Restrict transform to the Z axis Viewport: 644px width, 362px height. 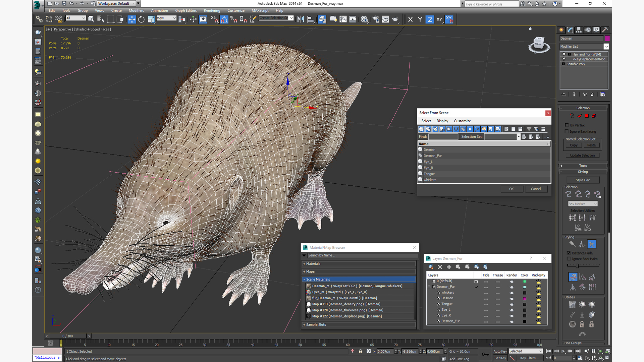tap(430, 19)
